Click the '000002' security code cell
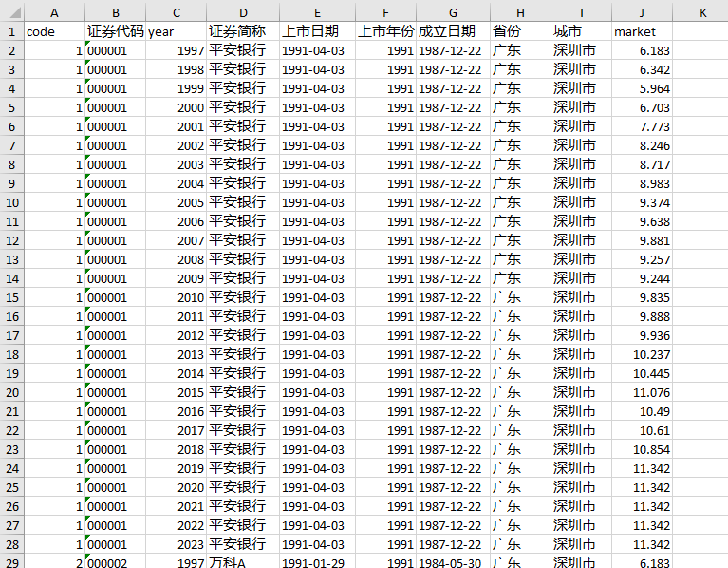Screen dimensions: 728x568 click(x=115, y=562)
